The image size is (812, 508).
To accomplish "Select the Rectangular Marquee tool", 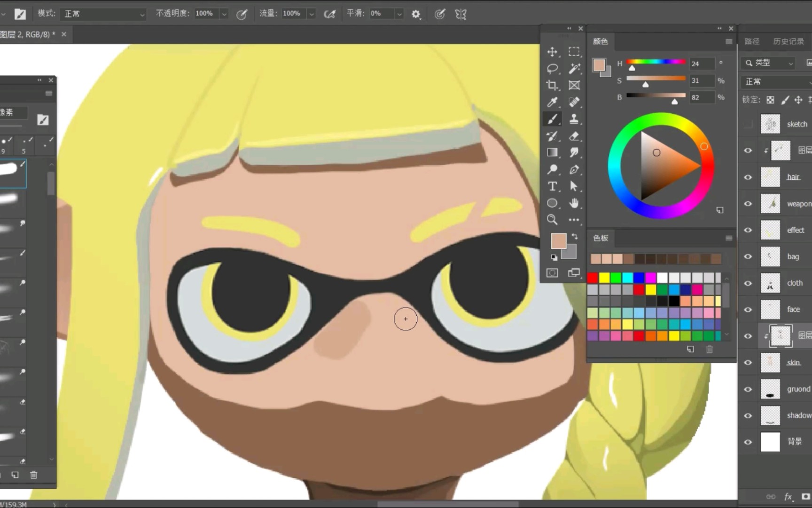I will pos(574,52).
